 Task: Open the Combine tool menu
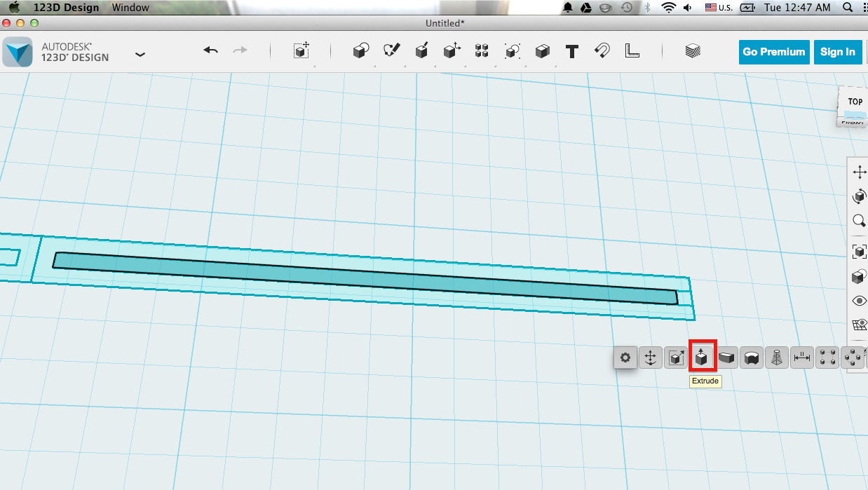click(x=542, y=51)
